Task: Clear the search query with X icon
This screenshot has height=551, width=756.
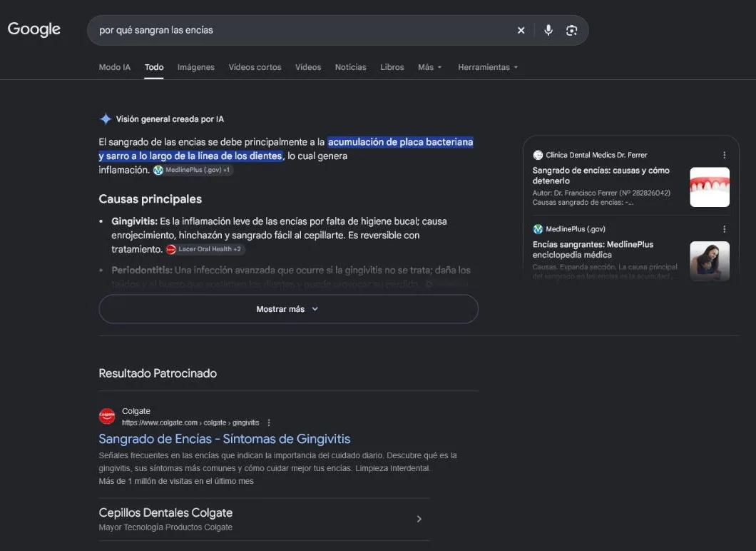Action: click(521, 31)
